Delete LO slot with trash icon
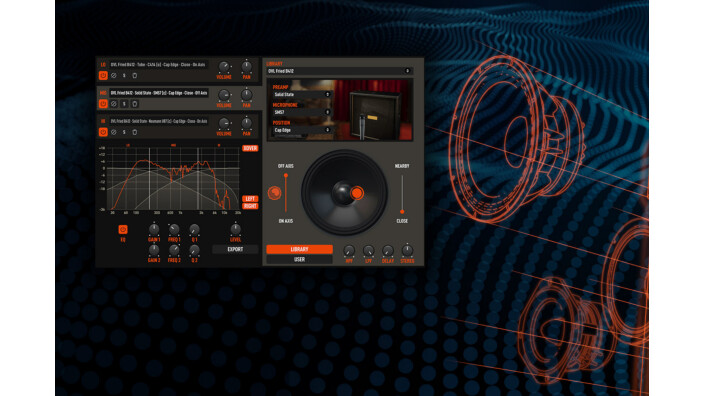The height and width of the screenshot is (396, 704). 135,75
